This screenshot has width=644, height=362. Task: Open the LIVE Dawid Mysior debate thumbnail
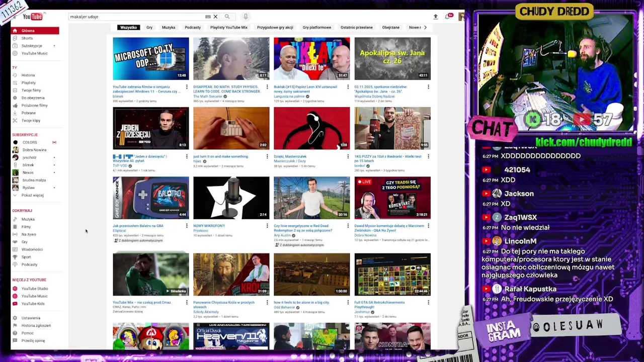(x=392, y=198)
